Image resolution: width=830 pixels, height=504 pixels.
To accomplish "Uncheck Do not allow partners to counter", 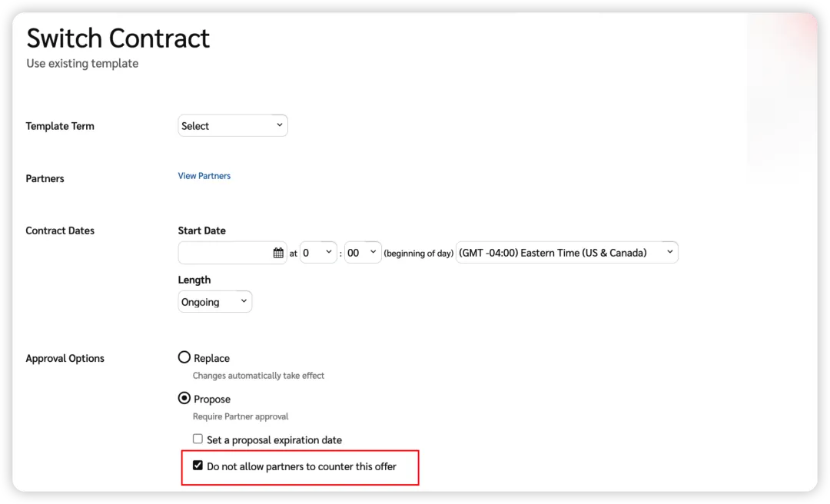I will tap(198, 466).
